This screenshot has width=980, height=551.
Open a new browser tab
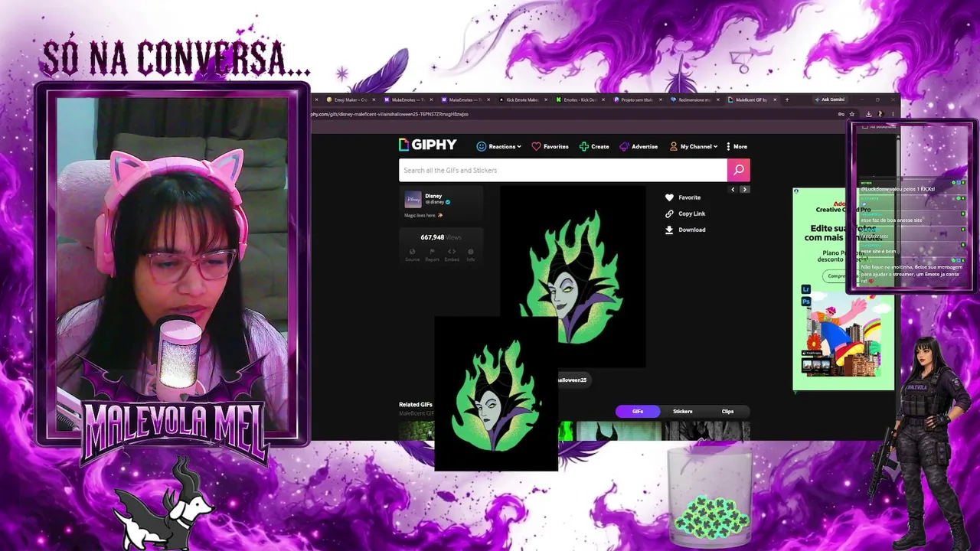tap(786, 99)
